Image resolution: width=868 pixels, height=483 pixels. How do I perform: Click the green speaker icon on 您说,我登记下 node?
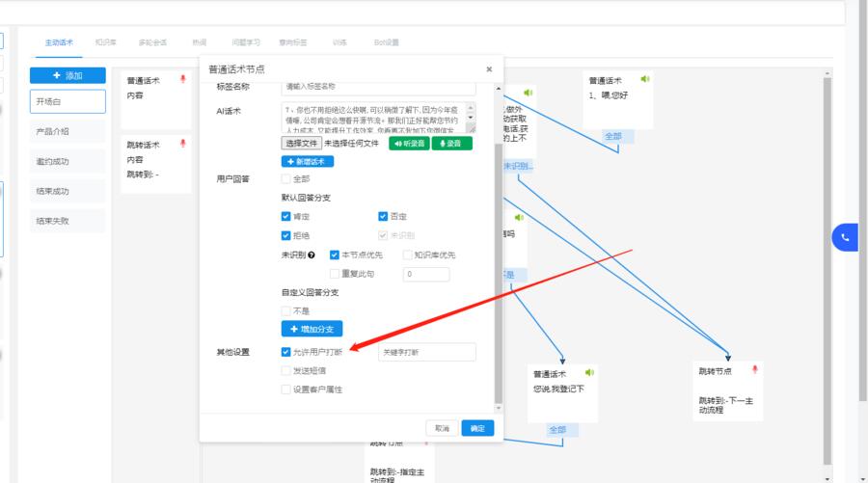[x=589, y=372]
